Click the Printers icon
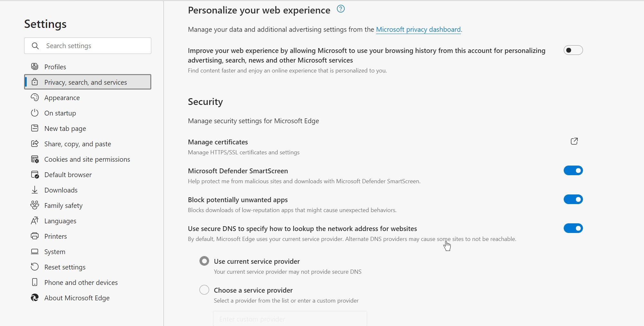 point(35,236)
